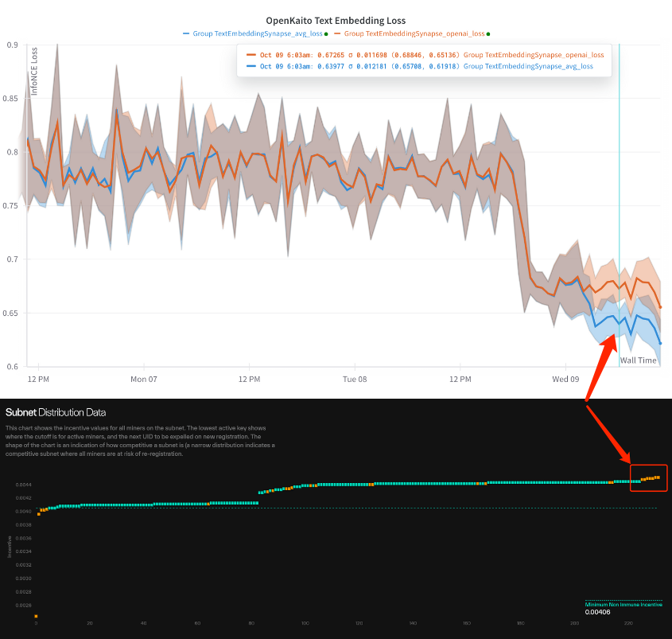Click the orange line swatch in the legend
The image size is (672, 639).
pyautogui.click(x=337, y=33)
